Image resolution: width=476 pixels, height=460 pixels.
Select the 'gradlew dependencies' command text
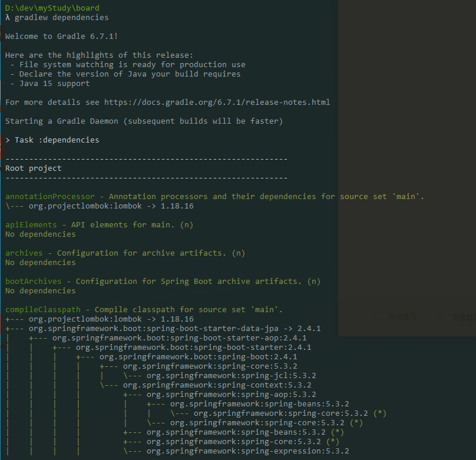click(62, 18)
